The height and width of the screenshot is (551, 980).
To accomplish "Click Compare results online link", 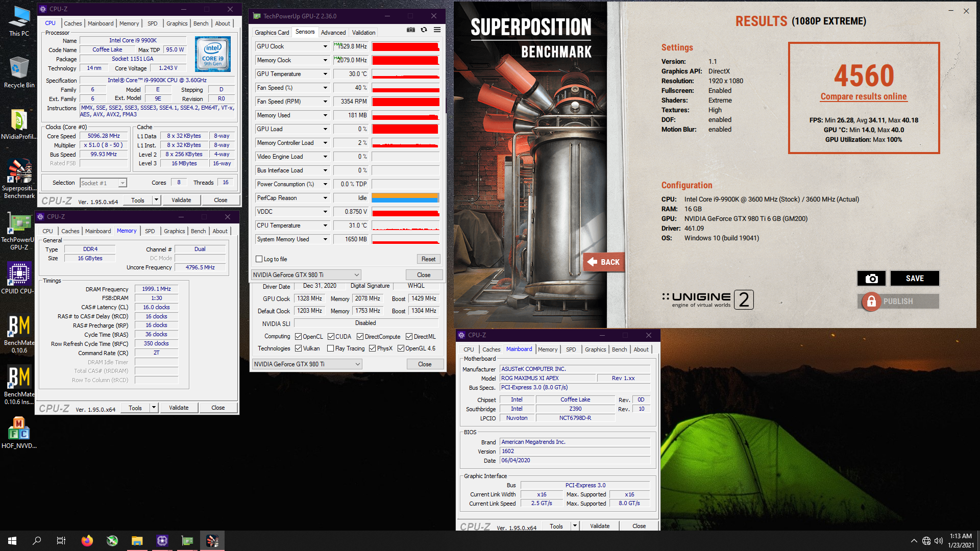I will (864, 96).
